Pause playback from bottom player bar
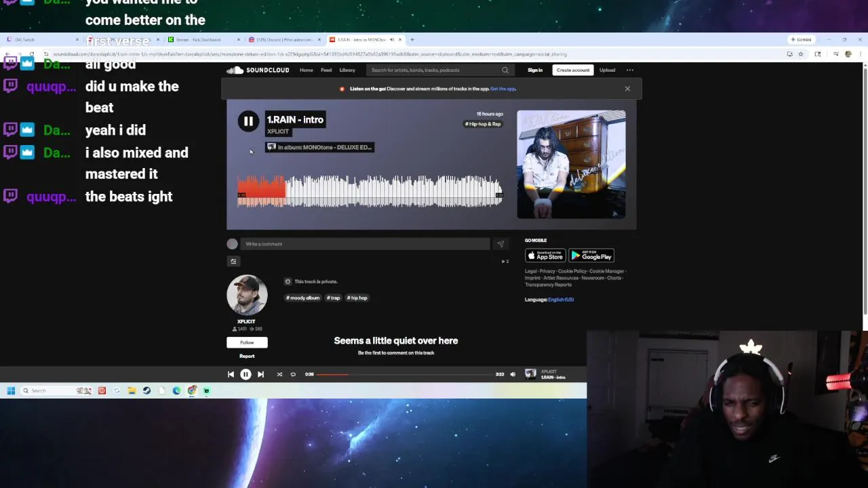 tap(245, 374)
